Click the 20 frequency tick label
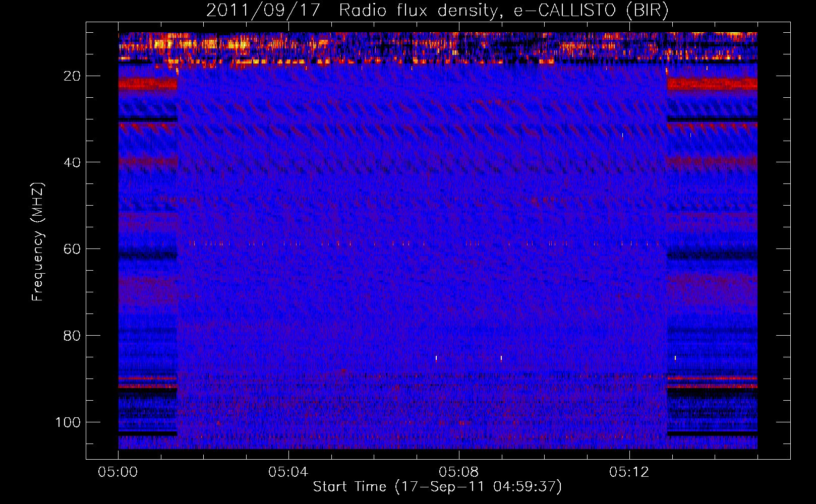This screenshot has width=816, height=504. [72, 76]
